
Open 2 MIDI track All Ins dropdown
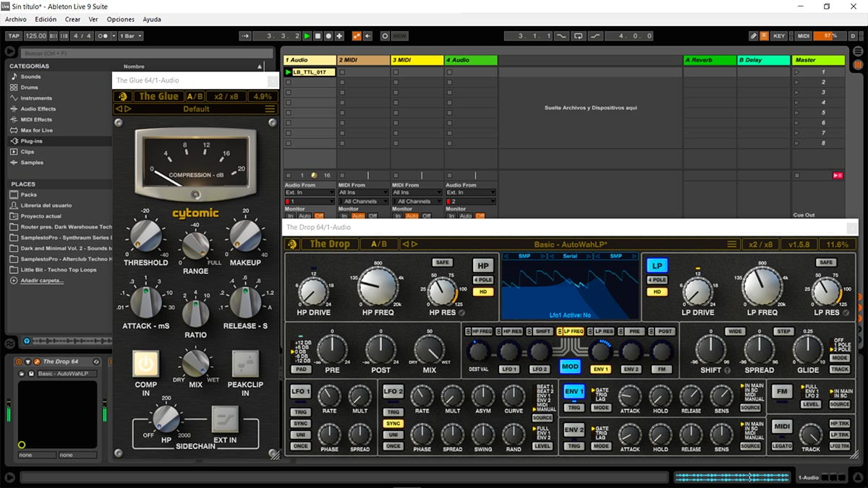pyautogui.click(x=364, y=192)
